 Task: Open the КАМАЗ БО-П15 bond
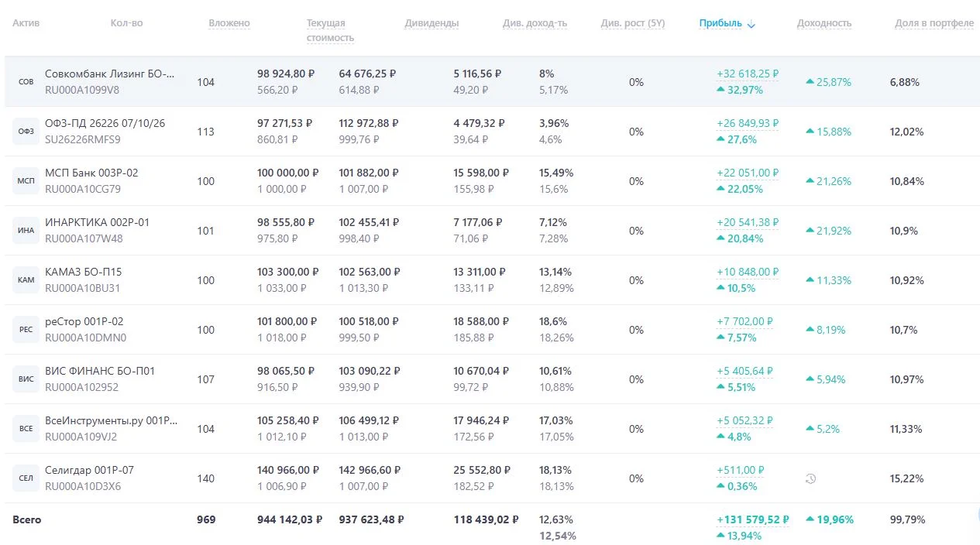(x=83, y=272)
